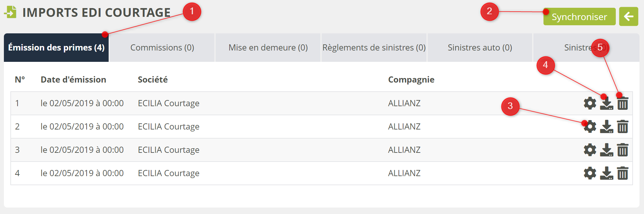
Task: Open settings gear for row 2
Action: point(590,127)
